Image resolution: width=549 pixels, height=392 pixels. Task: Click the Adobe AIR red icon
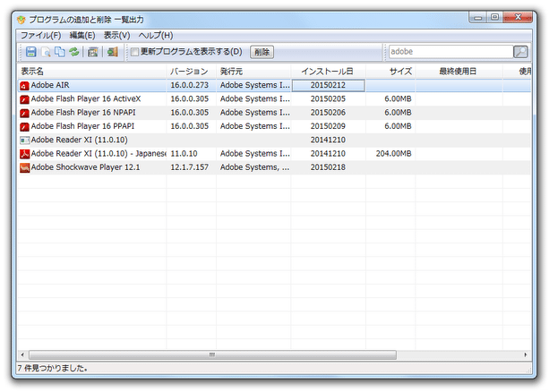pyautogui.click(x=24, y=85)
